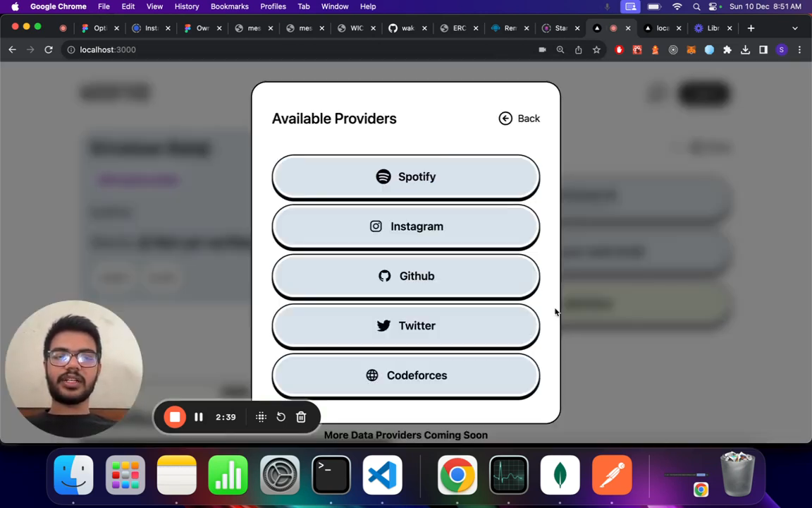Close the 'WIC' tab
The height and width of the screenshot is (508, 812).
[x=374, y=28]
